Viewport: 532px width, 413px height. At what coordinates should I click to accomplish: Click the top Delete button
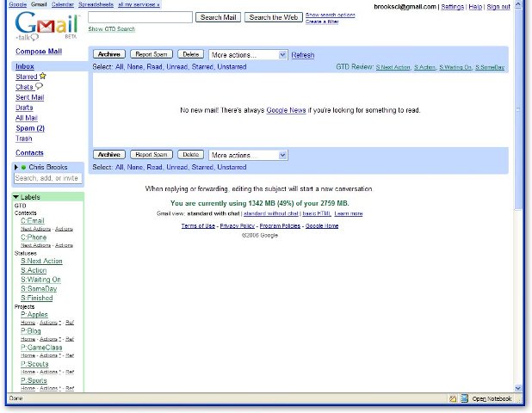point(191,54)
